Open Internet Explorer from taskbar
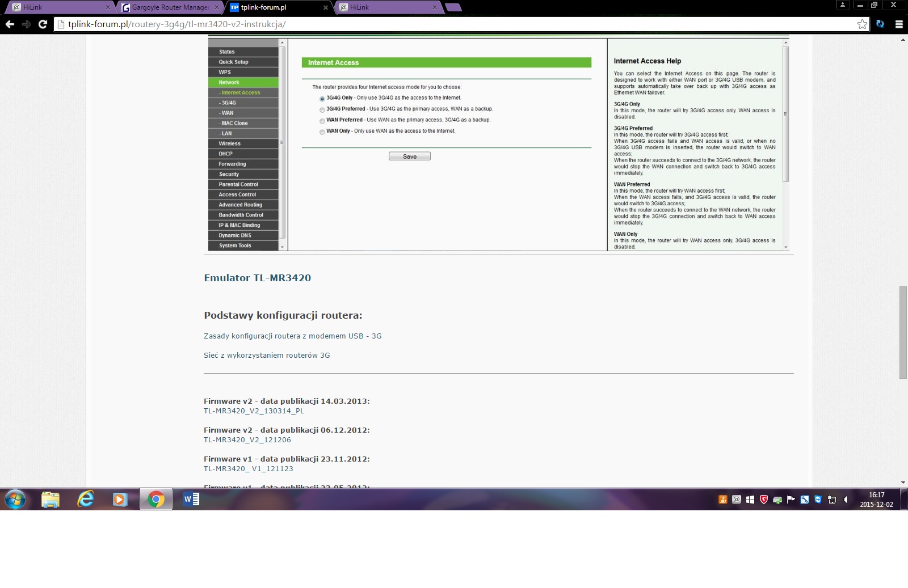Screen dimensions: 908x588 coord(86,499)
